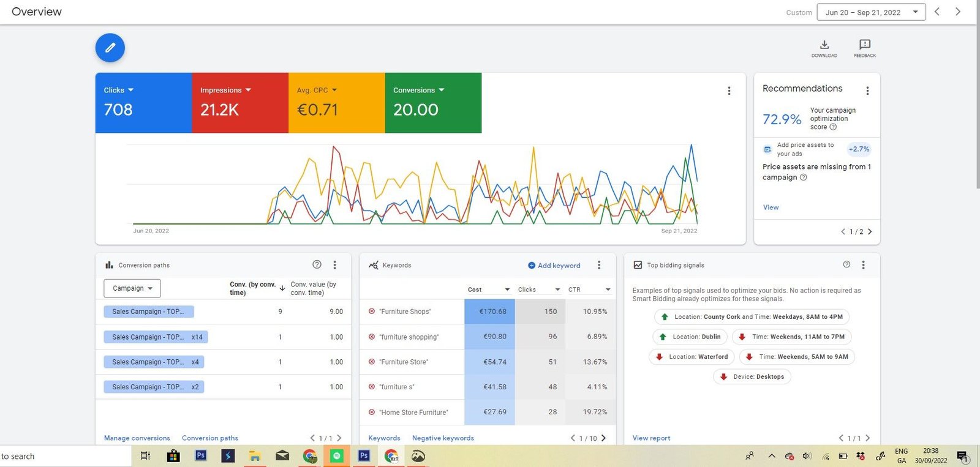Open the Negative keywords link
The height and width of the screenshot is (467, 980).
tap(443, 438)
